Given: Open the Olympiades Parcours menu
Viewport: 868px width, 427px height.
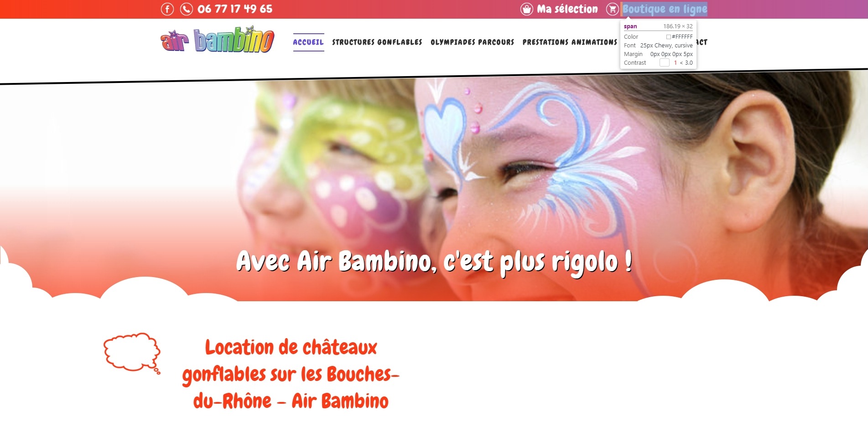Looking at the screenshot, I should [473, 42].
